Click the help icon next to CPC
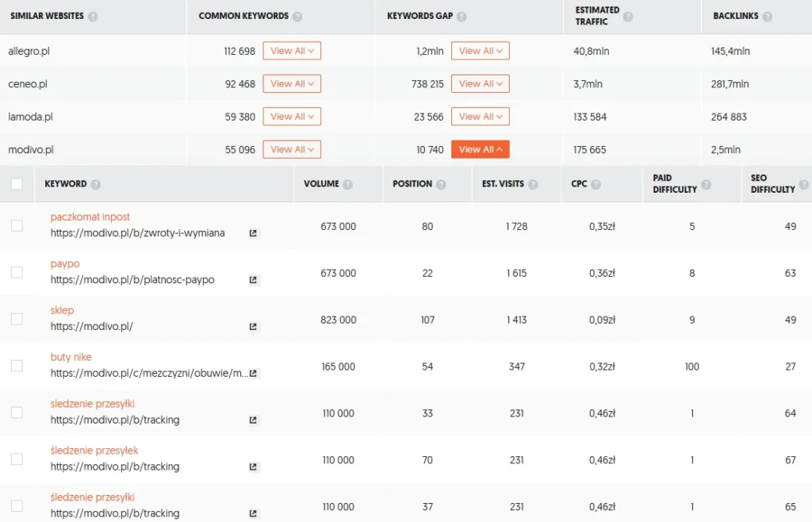 pyautogui.click(x=596, y=184)
